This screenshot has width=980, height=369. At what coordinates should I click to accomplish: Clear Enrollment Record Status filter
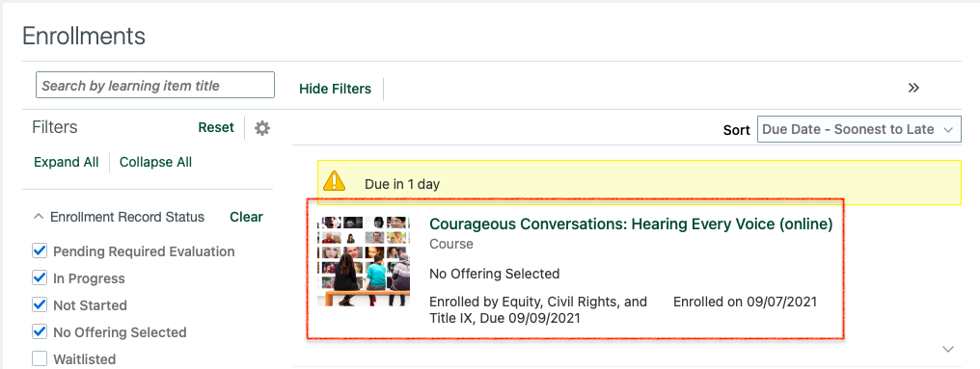246,217
